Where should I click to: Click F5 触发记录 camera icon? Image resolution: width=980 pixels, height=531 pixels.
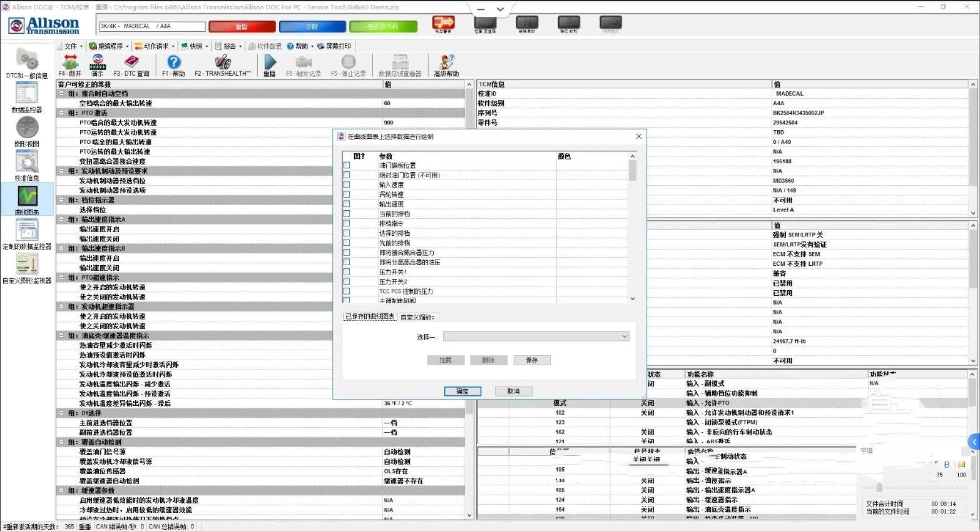pyautogui.click(x=304, y=61)
